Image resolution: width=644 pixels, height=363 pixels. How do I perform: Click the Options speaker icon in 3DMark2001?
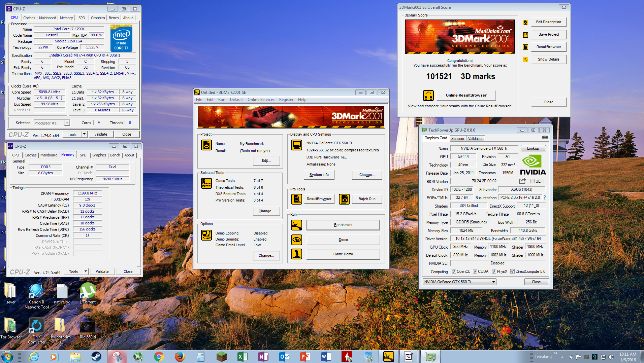click(x=206, y=235)
